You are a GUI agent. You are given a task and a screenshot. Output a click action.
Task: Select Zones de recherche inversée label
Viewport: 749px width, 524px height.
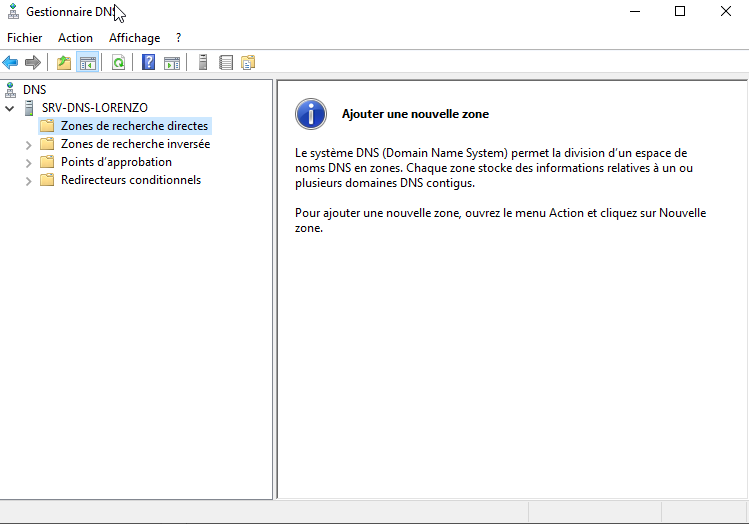point(136,144)
